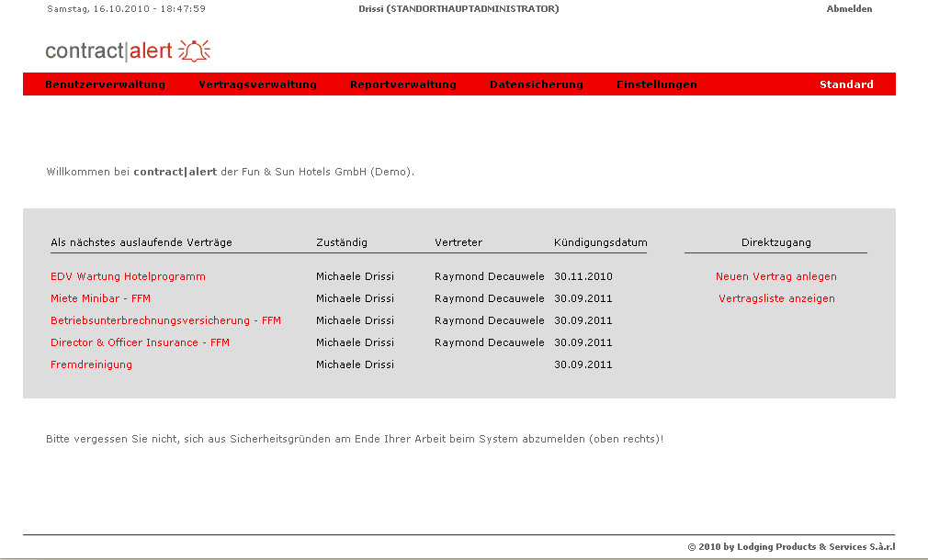Open Betriebsunterbrechnungsversicherung - FFM contract

coord(165,320)
